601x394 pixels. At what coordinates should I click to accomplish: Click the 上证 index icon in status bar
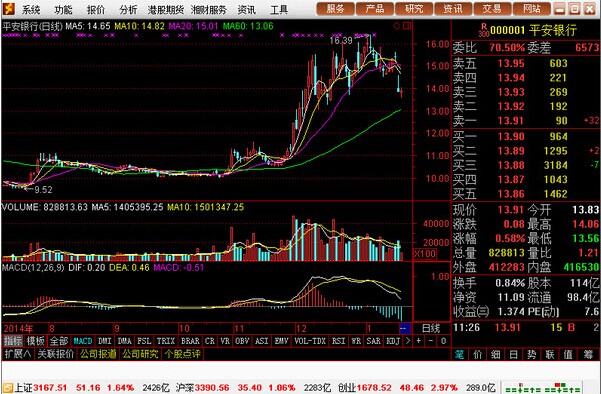[7, 387]
